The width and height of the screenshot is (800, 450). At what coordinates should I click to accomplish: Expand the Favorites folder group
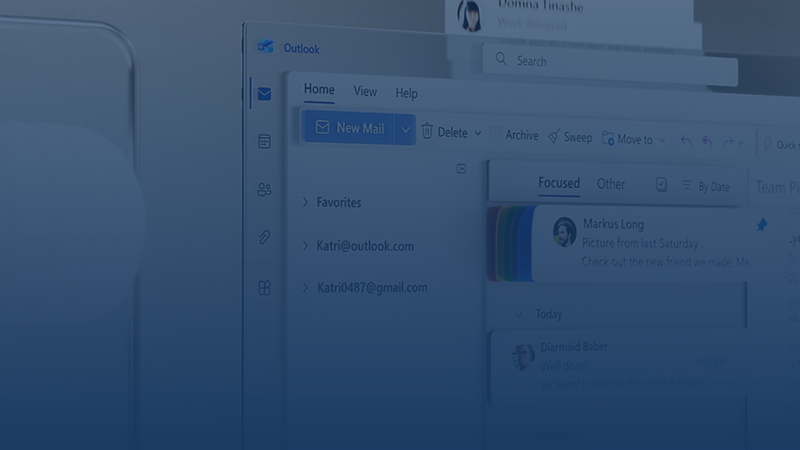(x=305, y=202)
